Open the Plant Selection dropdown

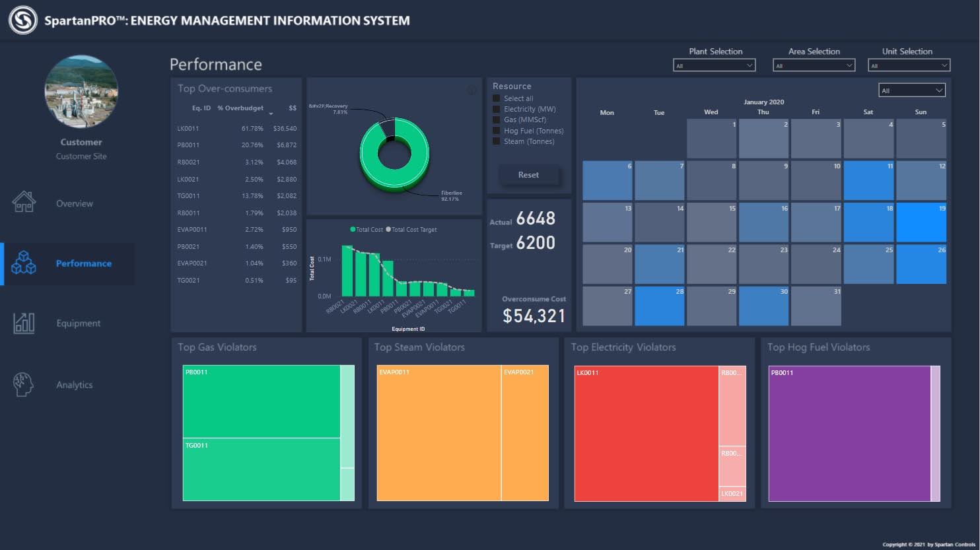[714, 65]
